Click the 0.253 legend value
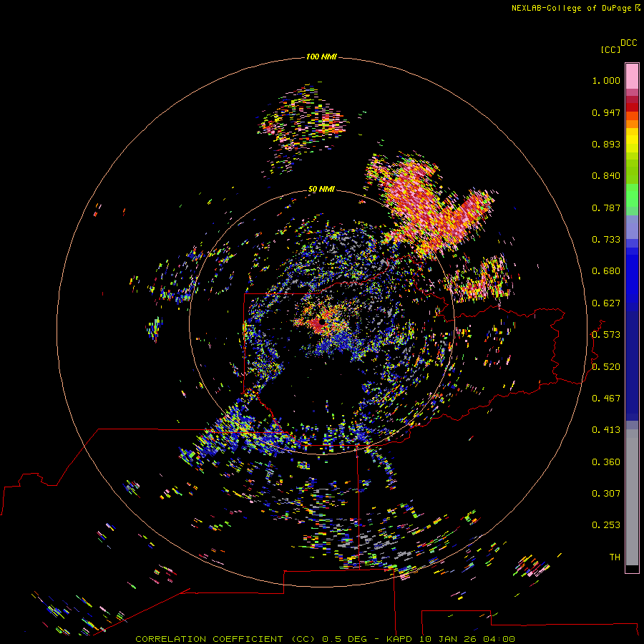The height and width of the screenshot is (644, 644). point(606,525)
